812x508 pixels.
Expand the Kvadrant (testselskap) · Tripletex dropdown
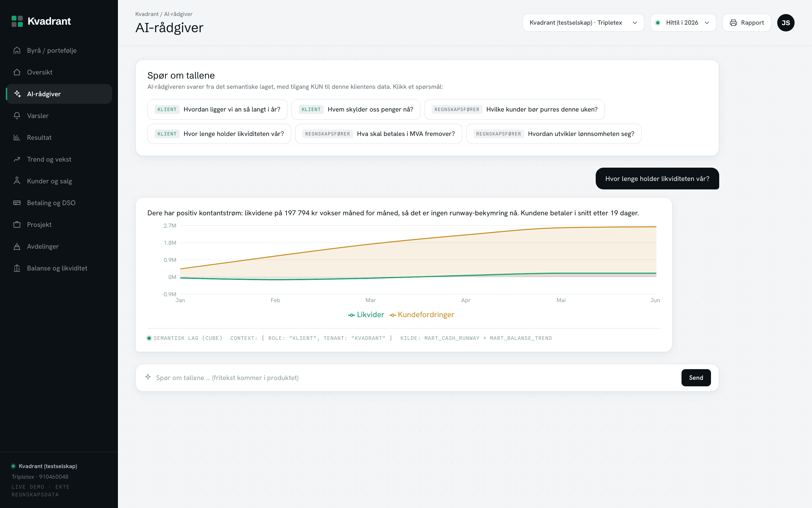click(x=583, y=23)
